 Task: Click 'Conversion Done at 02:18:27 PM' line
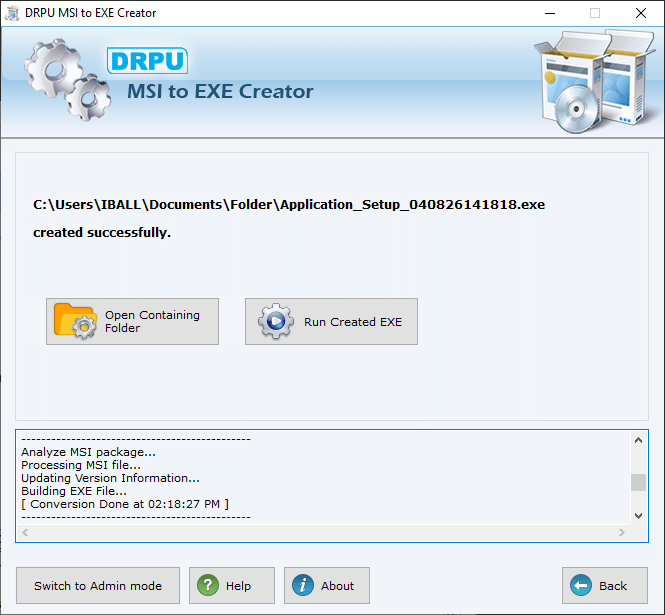tap(125, 504)
